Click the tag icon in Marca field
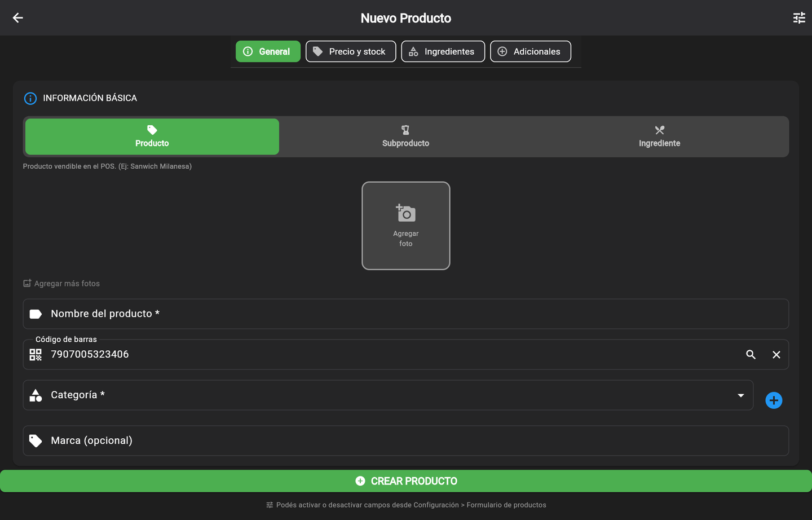The height and width of the screenshot is (520, 812). point(36,440)
